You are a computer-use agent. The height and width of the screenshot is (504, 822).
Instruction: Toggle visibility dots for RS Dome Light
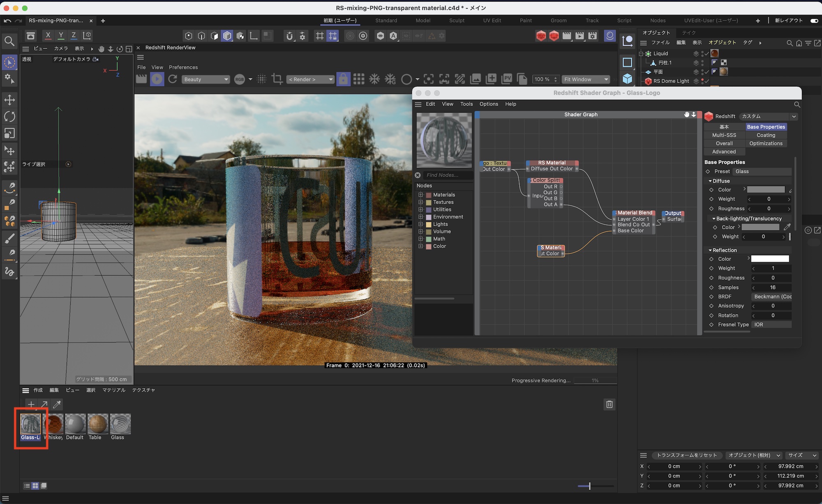tap(702, 81)
